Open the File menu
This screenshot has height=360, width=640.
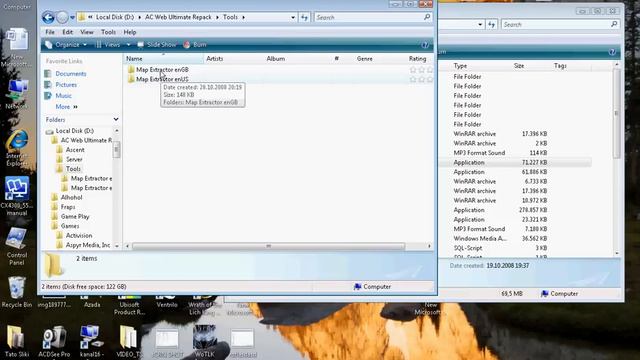[x=50, y=32]
